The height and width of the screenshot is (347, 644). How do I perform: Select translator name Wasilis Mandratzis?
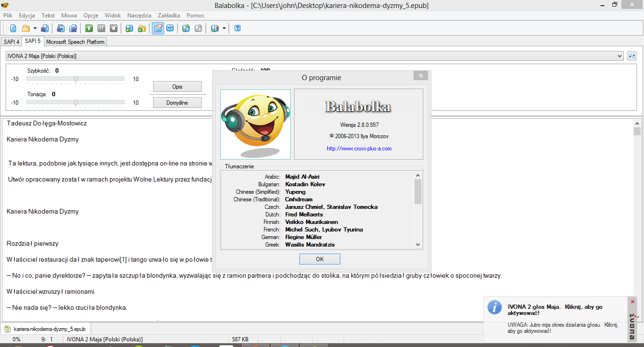(310, 245)
